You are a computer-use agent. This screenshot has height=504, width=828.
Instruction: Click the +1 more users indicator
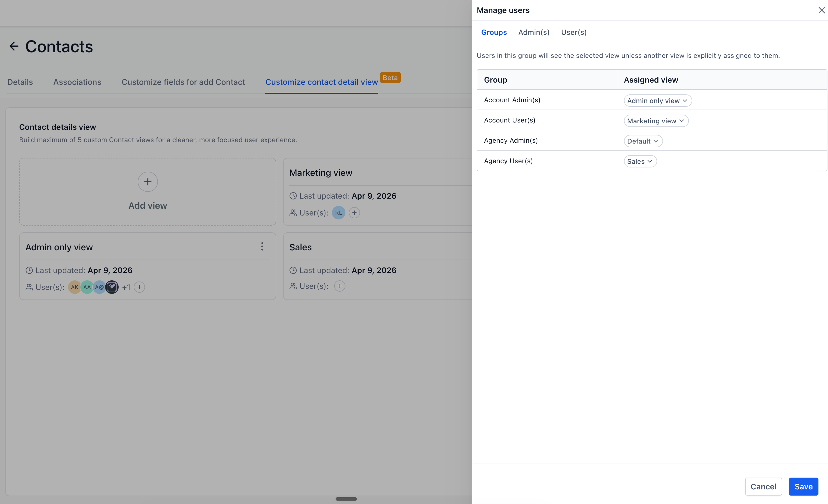(x=126, y=287)
